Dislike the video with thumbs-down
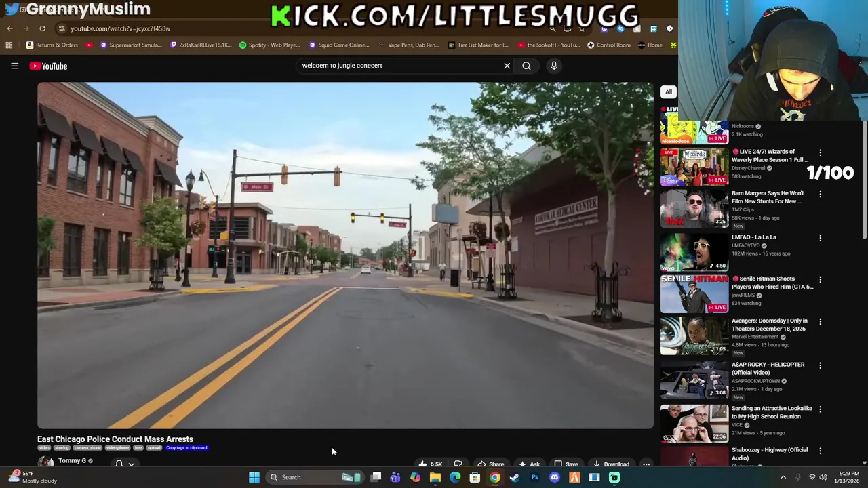 [x=458, y=464]
